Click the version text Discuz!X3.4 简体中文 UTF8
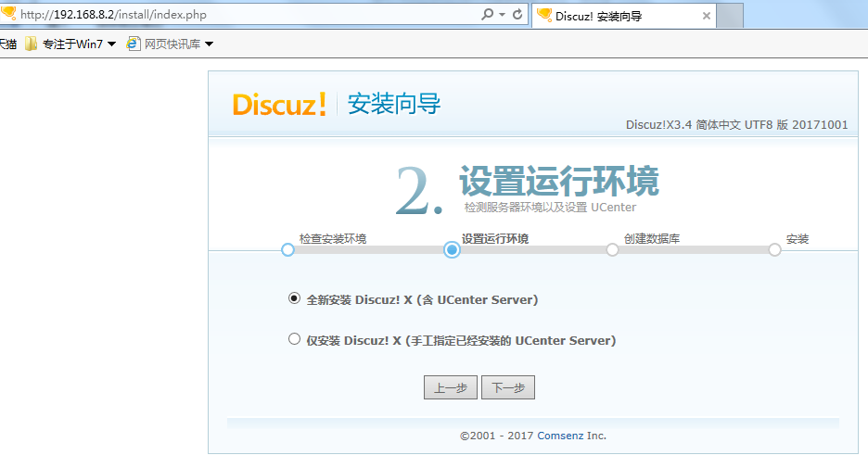Screen dimensions: 868x468 736,125
